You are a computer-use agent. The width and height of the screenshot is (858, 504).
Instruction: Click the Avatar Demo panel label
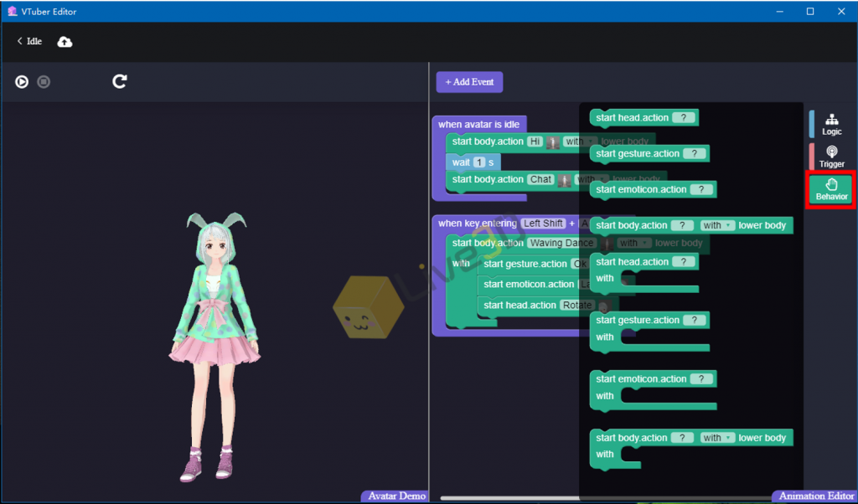click(x=396, y=496)
